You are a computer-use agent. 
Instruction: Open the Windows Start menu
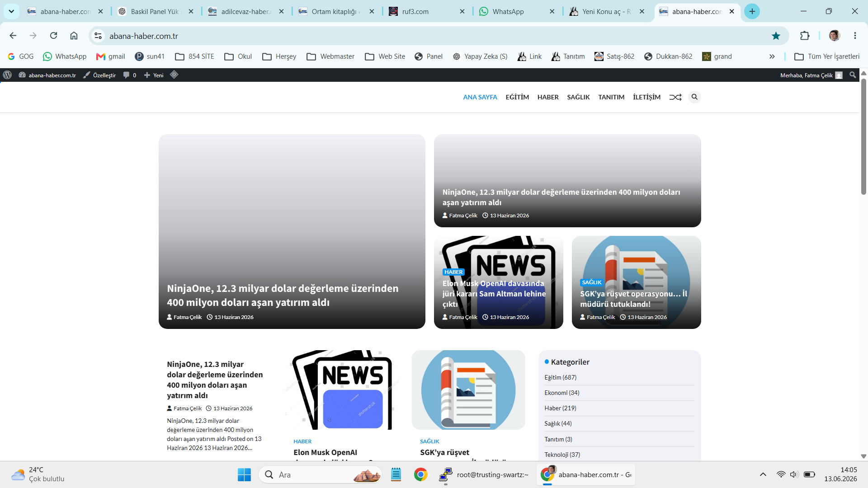click(x=244, y=474)
